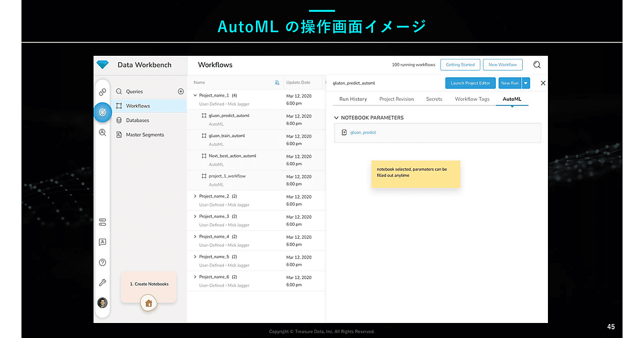Click the wrench settings icon in sidebar
The width and height of the screenshot is (644, 338).
coord(103,283)
